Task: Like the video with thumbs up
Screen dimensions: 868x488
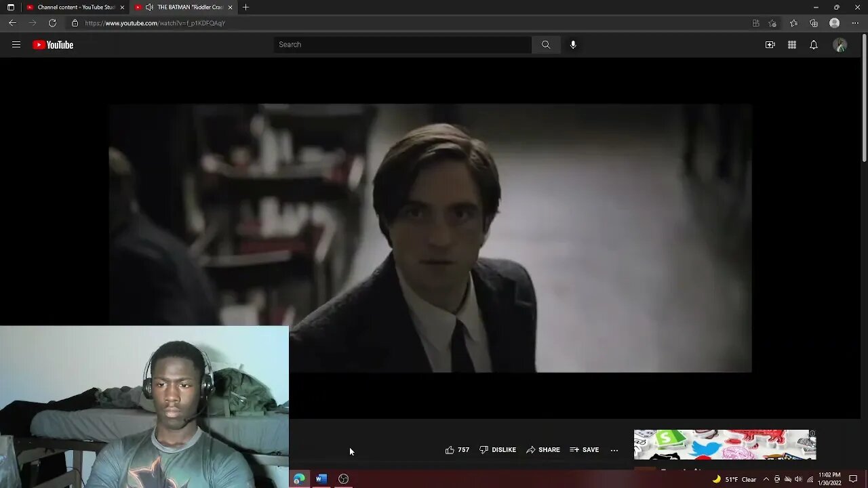Action: click(450, 450)
